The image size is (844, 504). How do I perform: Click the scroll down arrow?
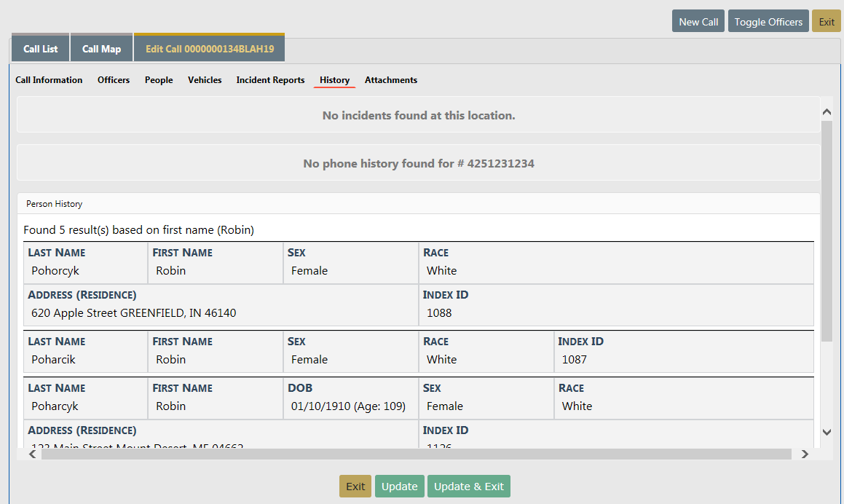pyautogui.click(x=827, y=432)
